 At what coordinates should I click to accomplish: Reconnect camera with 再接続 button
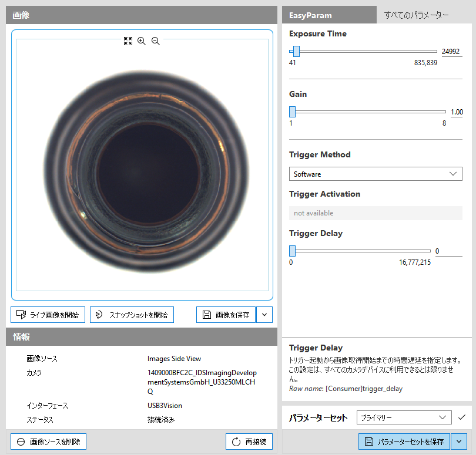[x=249, y=441]
